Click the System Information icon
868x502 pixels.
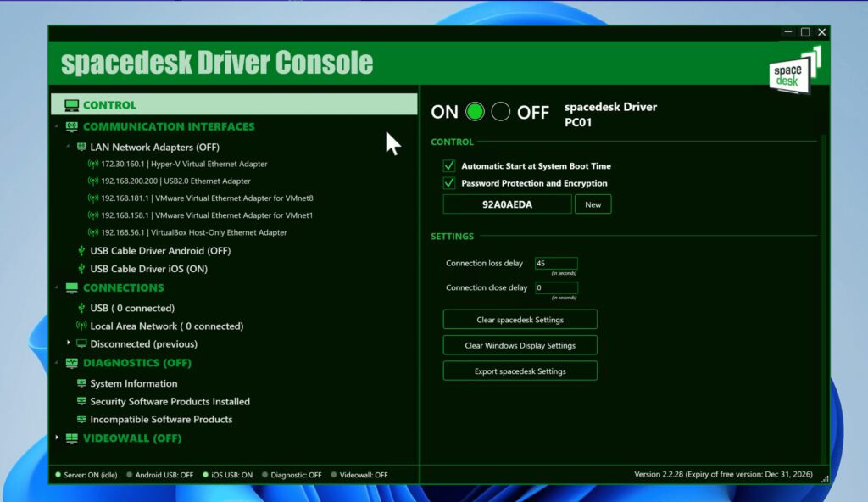click(x=81, y=383)
